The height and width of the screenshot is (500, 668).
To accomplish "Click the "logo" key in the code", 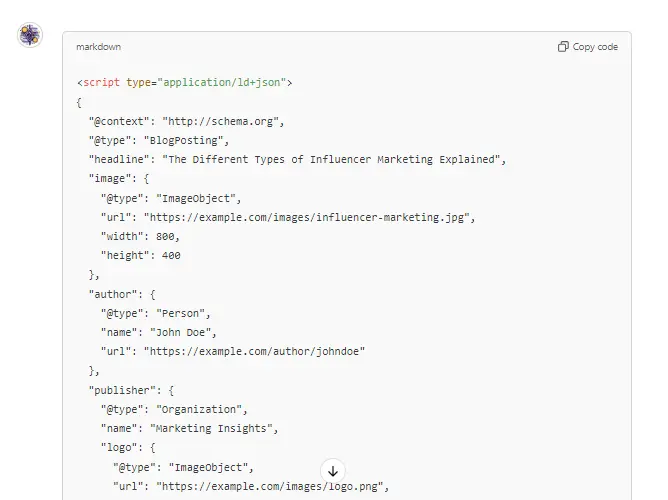I will [x=120, y=447].
